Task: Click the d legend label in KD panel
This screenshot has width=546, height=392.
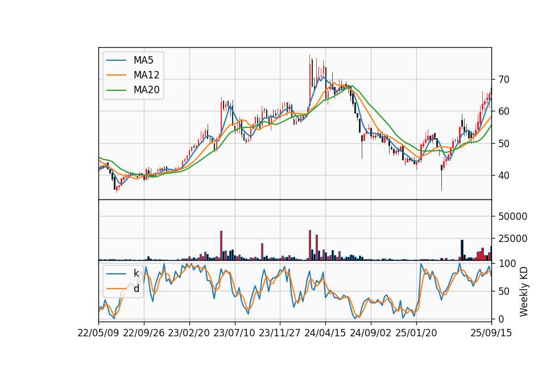Action: 136,289
